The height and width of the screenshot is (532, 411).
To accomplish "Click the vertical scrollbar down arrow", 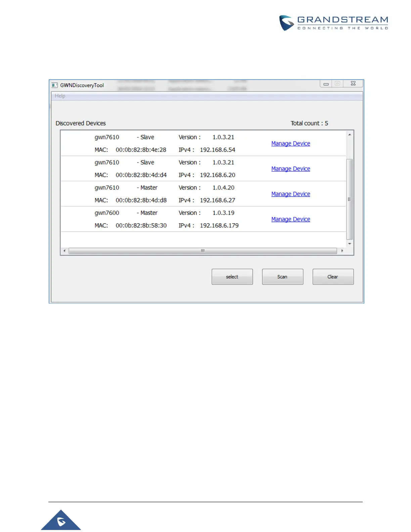I will coord(350,244).
